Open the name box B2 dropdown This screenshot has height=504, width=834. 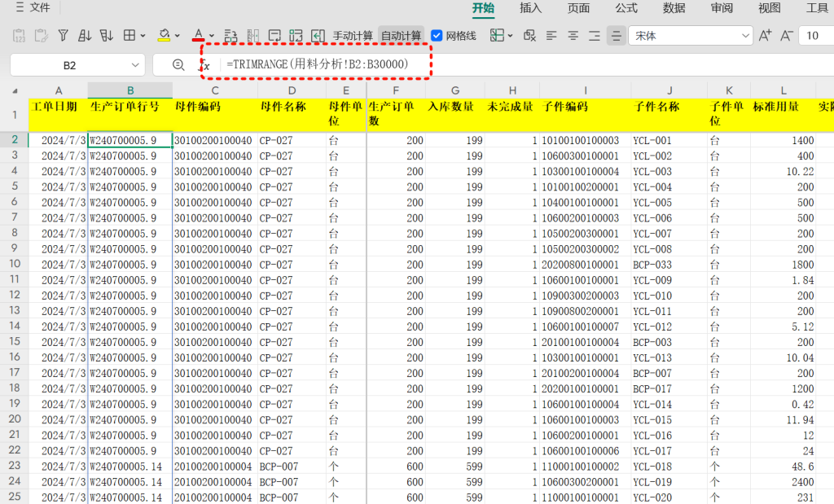tap(135, 65)
